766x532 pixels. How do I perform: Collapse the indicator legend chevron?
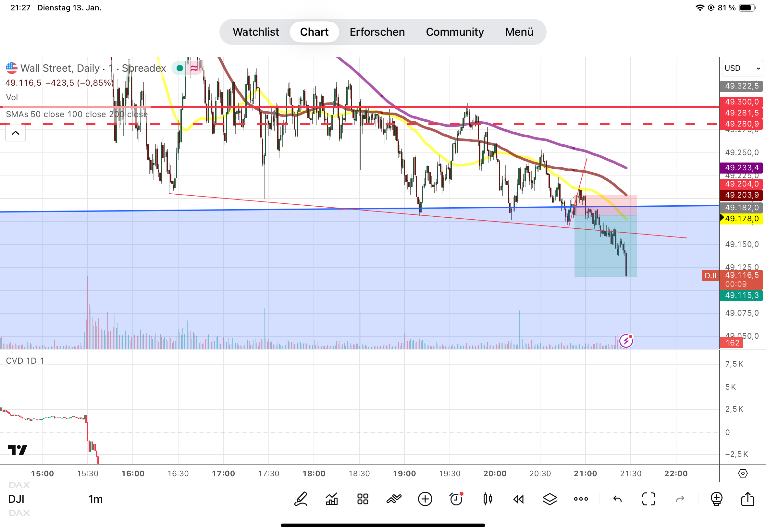pos(15,133)
